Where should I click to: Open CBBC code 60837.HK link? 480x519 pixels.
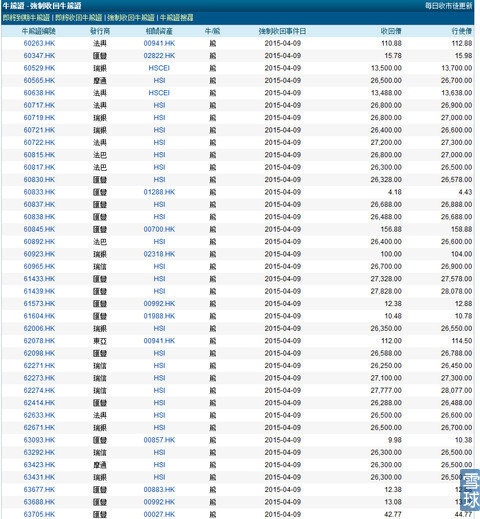(39, 204)
